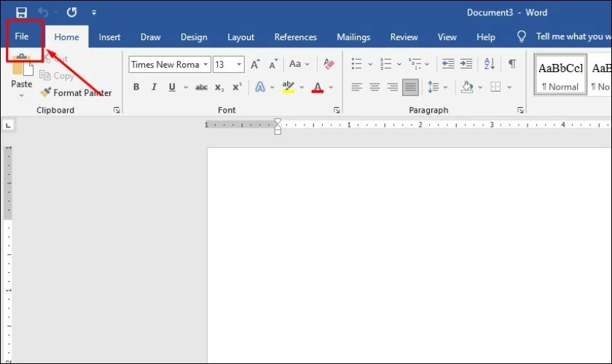
Task: Increase font size with grow font icon
Action: 255,64
